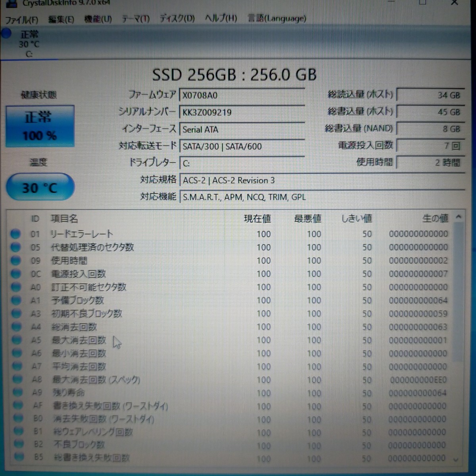Click the serial number field KK3Z009219

(242, 112)
